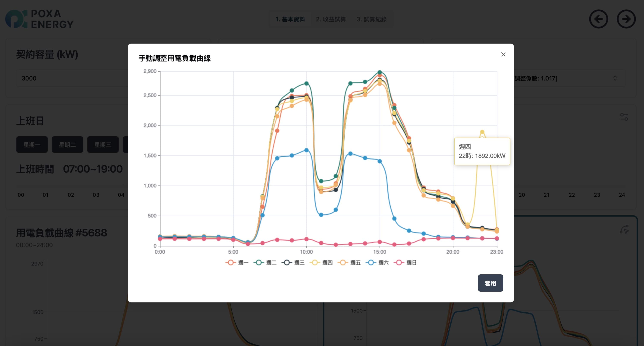Switch to 3. 試算紀錄 tab

point(372,19)
